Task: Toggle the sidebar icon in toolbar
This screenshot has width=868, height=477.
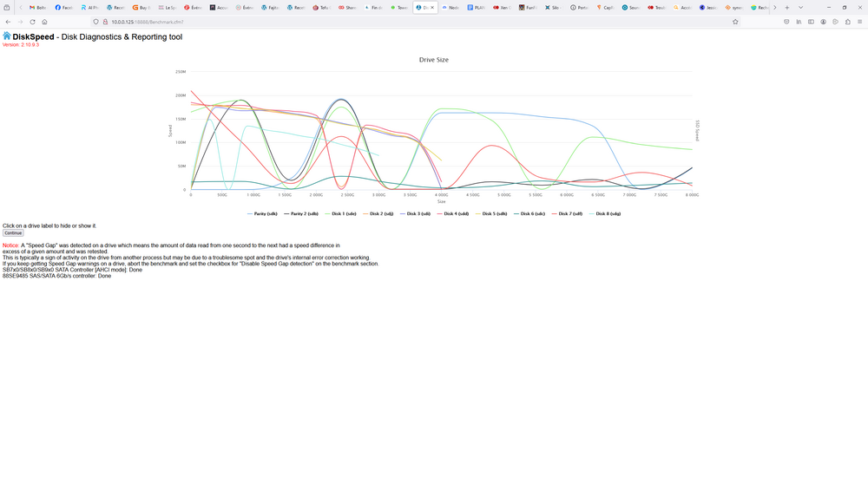Action: click(x=811, y=23)
